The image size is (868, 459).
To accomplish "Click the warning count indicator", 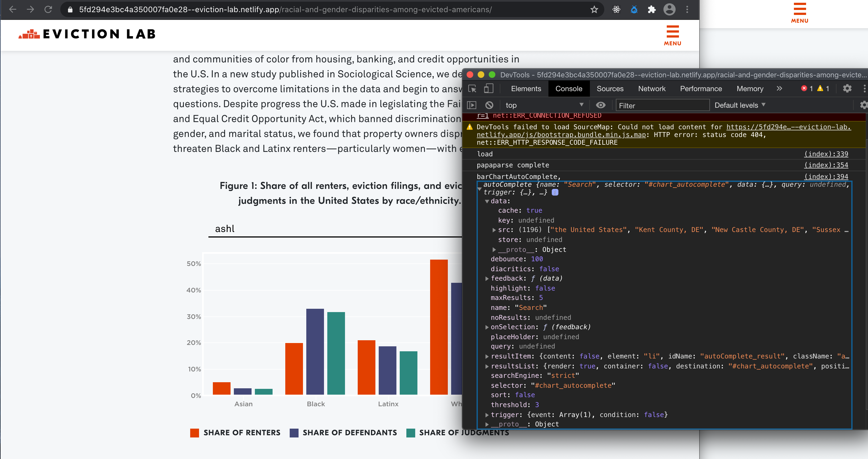I will pos(823,89).
